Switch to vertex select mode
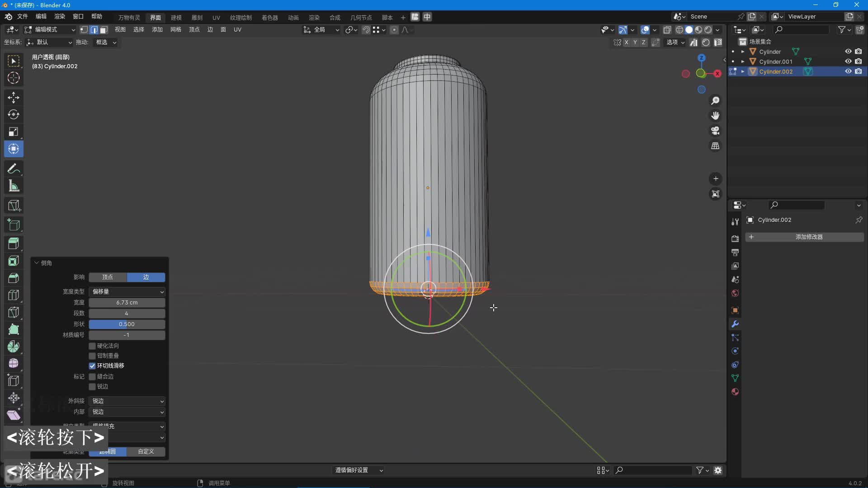Screen dimensions: 868x488 coord(84,30)
